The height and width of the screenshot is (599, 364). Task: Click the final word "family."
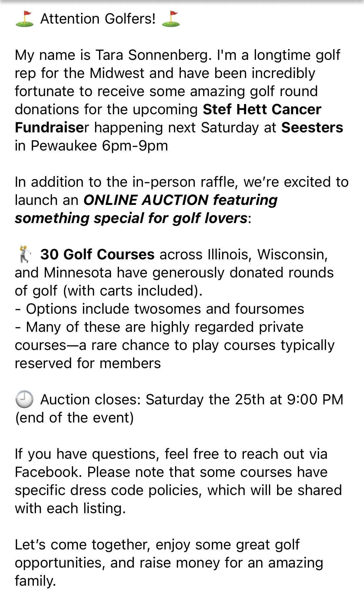pyautogui.click(x=35, y=581)
